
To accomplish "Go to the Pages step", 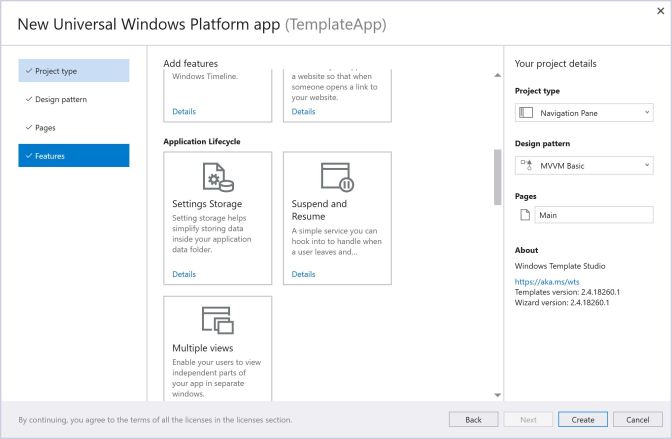I will coord(74,127).
